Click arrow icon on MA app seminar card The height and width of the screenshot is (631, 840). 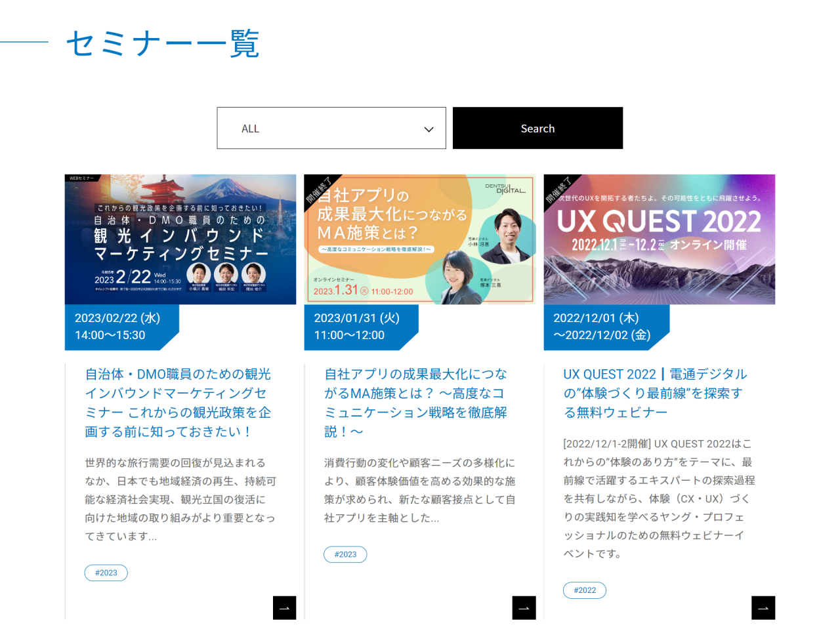pyautogui.click(x=524, y=607)
